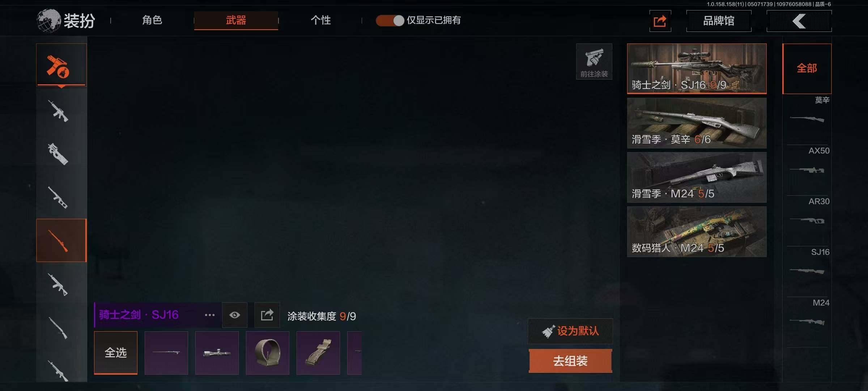The height and width of the screenshot is (391, 868).
Task: Switch to the 个性 tab
Action: (321, 20)
